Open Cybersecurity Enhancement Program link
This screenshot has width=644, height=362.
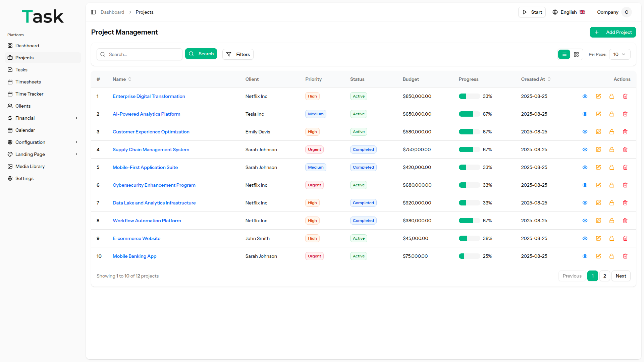(x=154, y=185)
